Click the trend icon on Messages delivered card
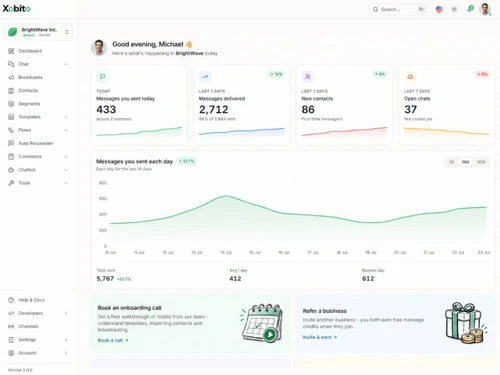This screenshot has width=500, height=375. click(x=205, y=77)
